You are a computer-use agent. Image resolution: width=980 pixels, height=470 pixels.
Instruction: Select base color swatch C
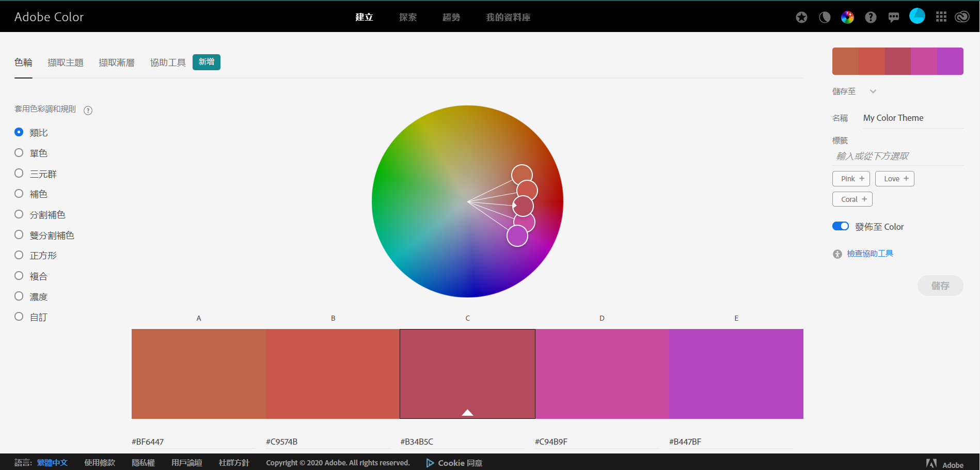click(467, 374)
